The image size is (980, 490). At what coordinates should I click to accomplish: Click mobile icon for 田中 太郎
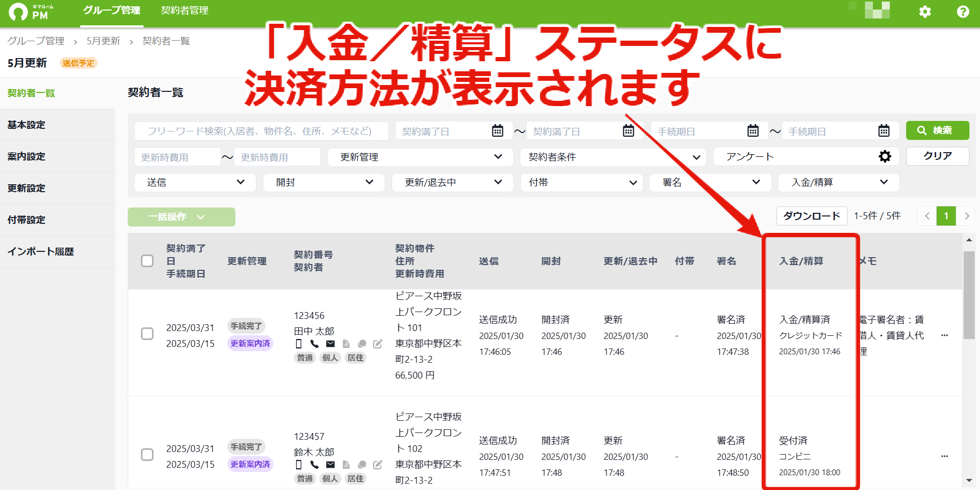point(299,344)
